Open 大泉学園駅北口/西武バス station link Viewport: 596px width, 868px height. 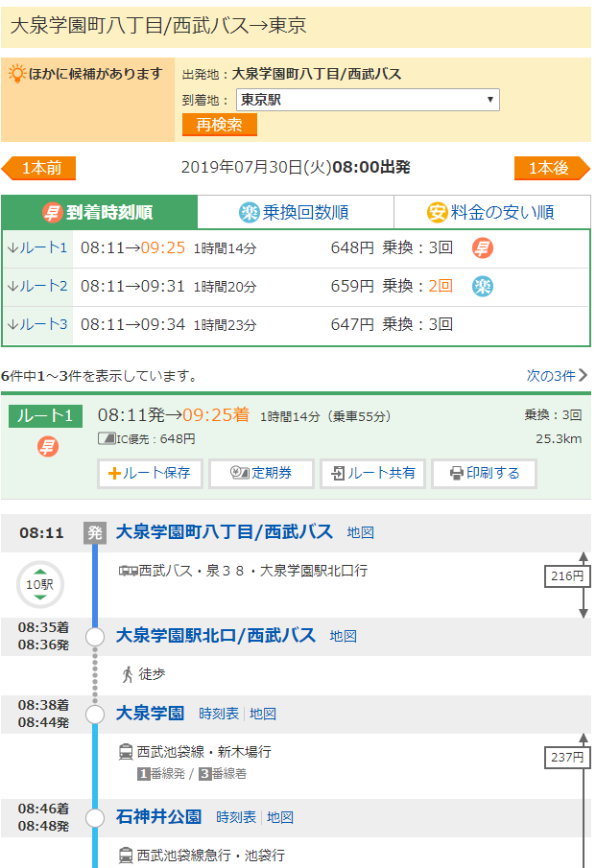click(x=216, y=636)
